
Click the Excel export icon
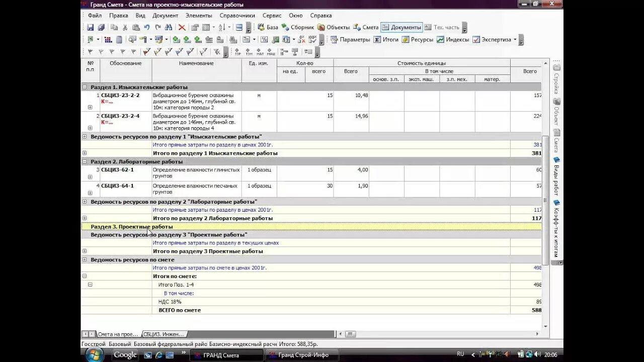coord(90,39)
